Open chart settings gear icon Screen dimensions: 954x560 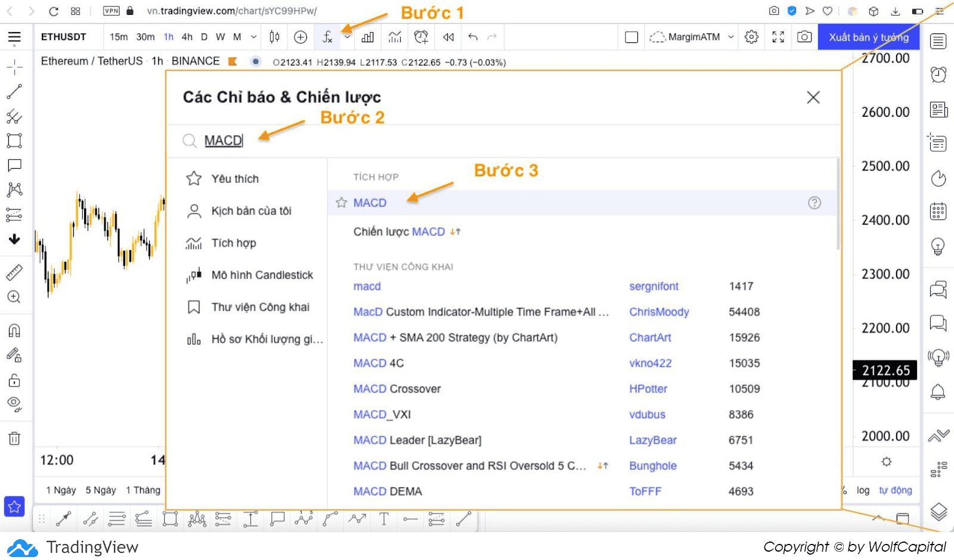751,37
